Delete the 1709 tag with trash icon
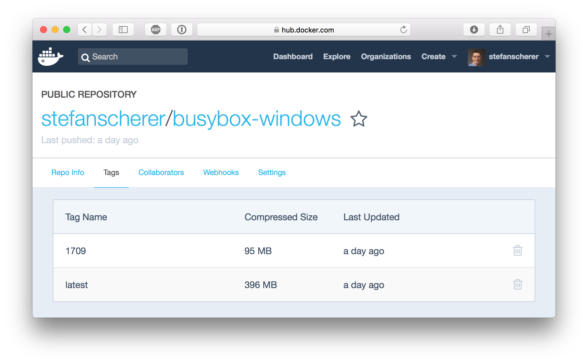Viewport: 588px width, 364px height. point(517,250)
